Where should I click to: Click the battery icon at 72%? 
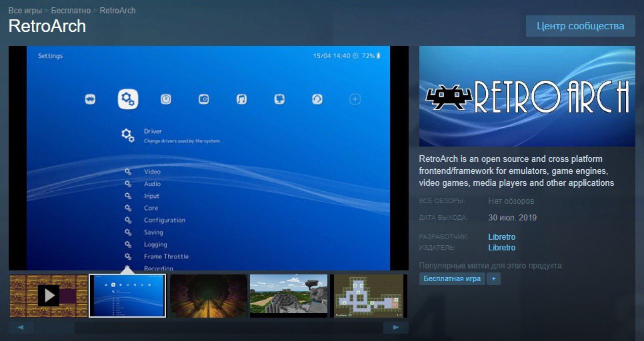click(379, 55)
